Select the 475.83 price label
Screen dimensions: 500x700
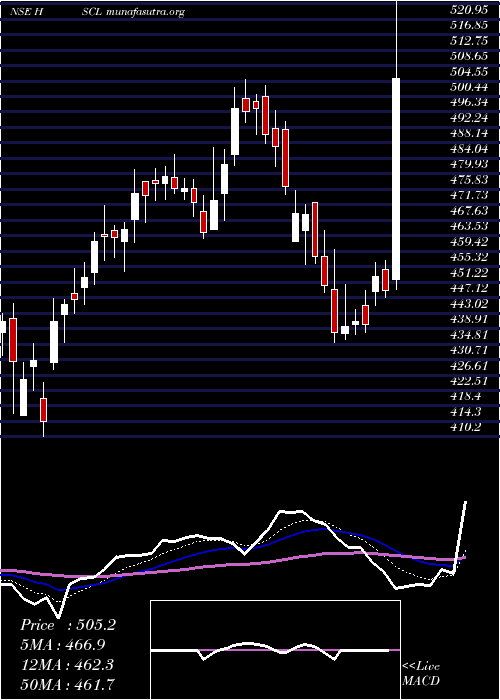click(468, 180)
